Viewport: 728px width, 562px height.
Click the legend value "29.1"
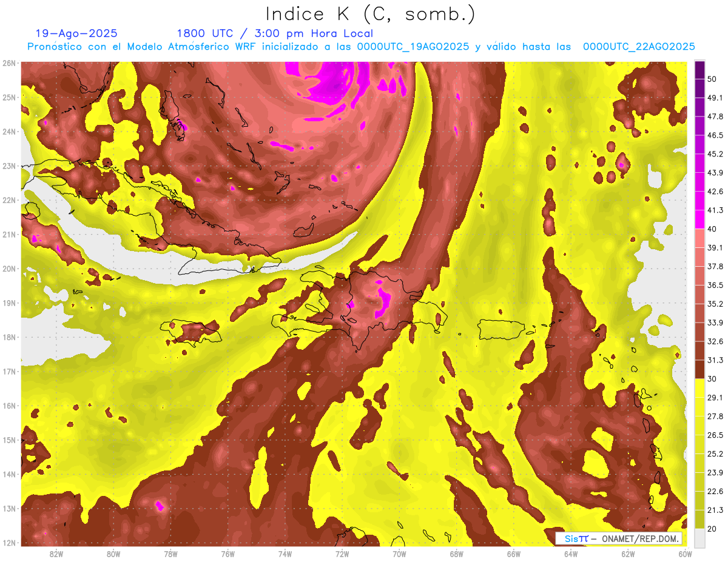pyautogui.click(x=715, y=397)
